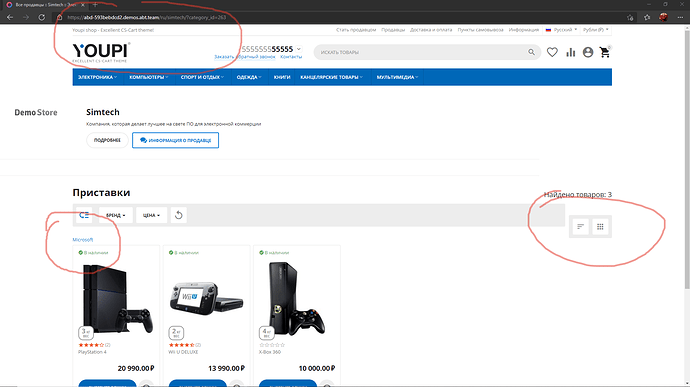This screenshot has height=387, width=690.
Task: Click the PlayStation 4 star rating
Action: (91, 345)
